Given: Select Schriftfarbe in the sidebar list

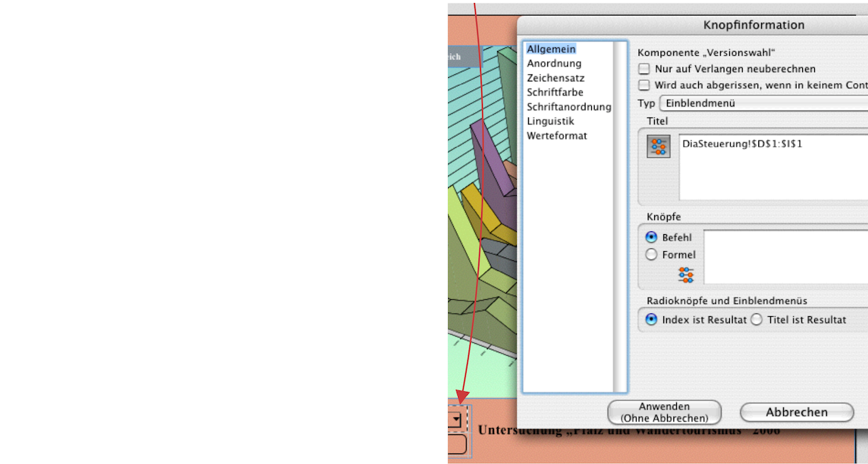Looking at the screenshot, I should coord(554,93).
